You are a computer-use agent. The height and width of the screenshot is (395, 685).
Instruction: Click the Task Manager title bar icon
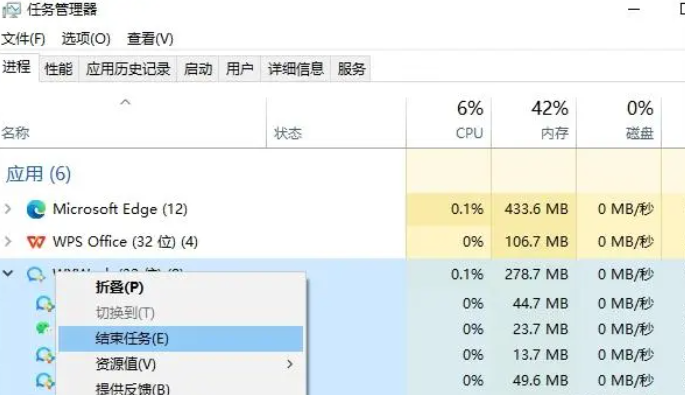click(11, 10)
